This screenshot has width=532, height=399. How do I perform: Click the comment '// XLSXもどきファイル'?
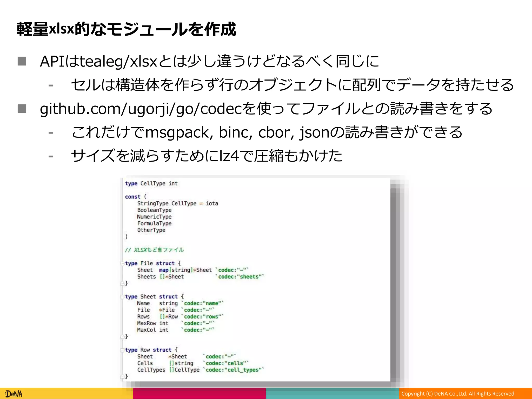pyautogui.click(x=154, y=250)
